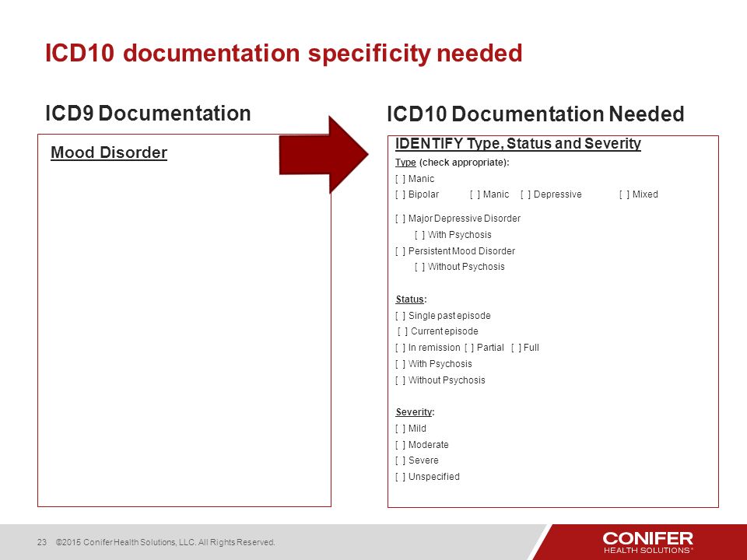Tick the Persistent Mood Disorder checkbox
Image resolution: width=747 pixels, height=560 pixels.
click(x=400, y=251)
